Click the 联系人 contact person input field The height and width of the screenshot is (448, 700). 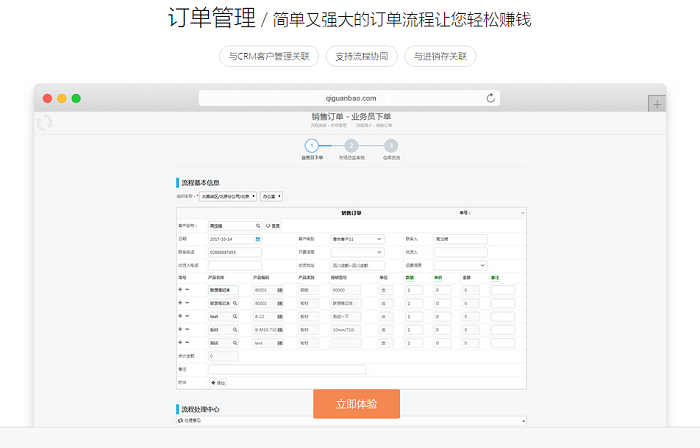click(461, 239)
